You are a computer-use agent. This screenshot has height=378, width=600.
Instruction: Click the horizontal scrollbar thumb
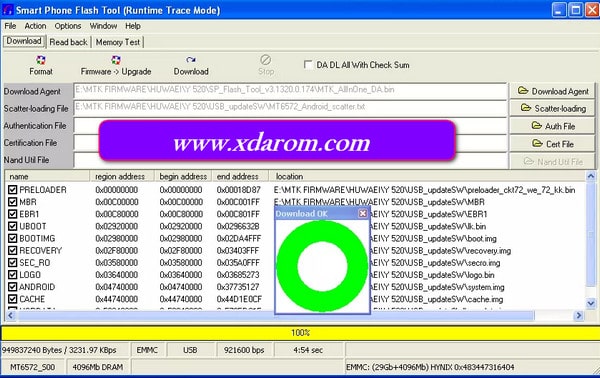pos(276,315)
